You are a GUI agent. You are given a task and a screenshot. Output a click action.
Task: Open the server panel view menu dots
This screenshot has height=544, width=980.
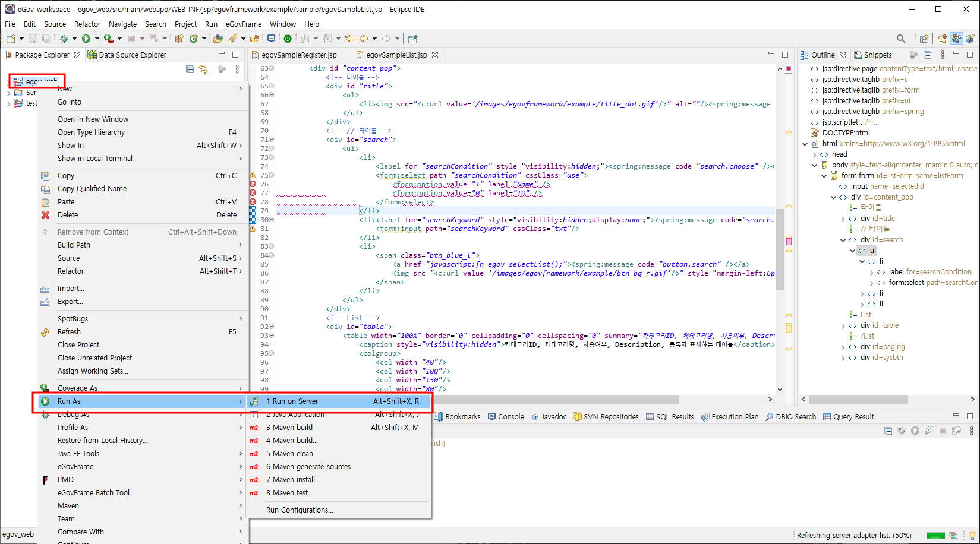click(972, 431)
